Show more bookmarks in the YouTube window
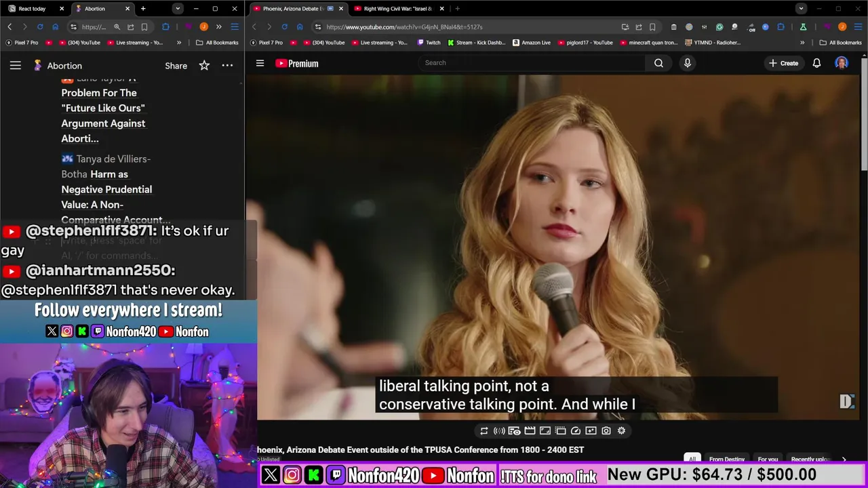The image size is (868, 488). 802,42
